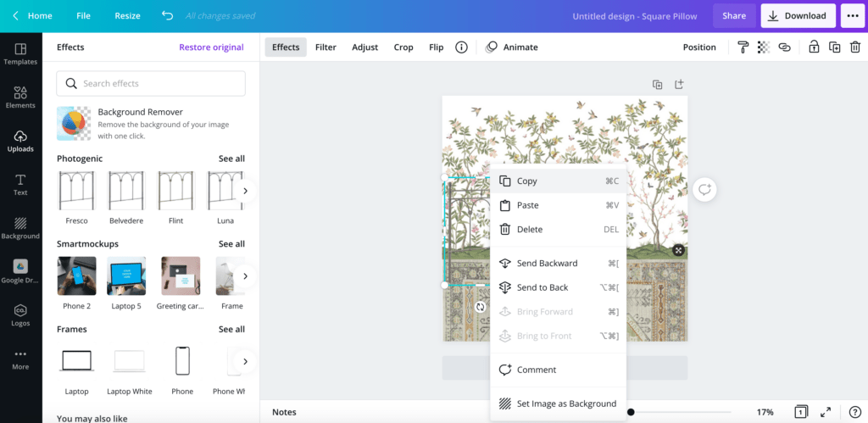Screen dimensions: 868x423
Task: Select the Filter toolbar tab
Action: pyautogui.click(x=325, y=47)
